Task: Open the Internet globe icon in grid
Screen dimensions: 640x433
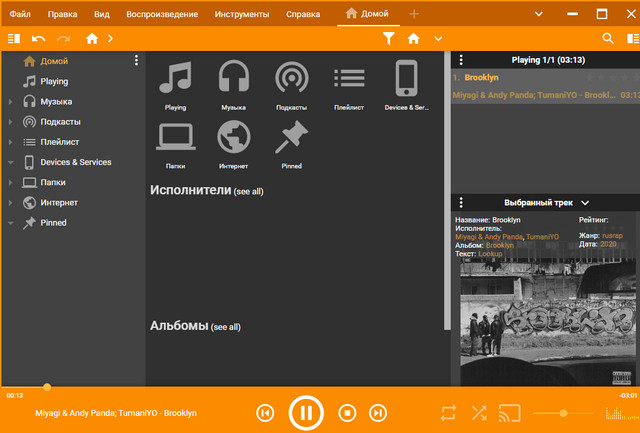Action: point(233,137)
